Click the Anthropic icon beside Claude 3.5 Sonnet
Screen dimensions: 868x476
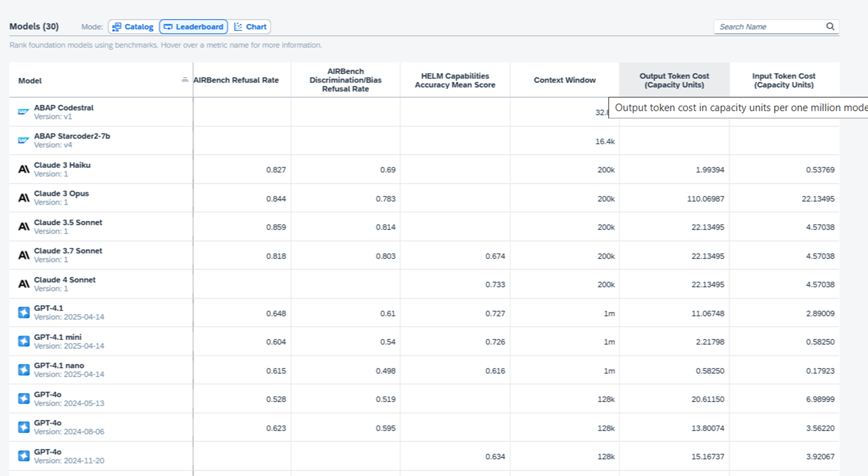tap(24, 227)
